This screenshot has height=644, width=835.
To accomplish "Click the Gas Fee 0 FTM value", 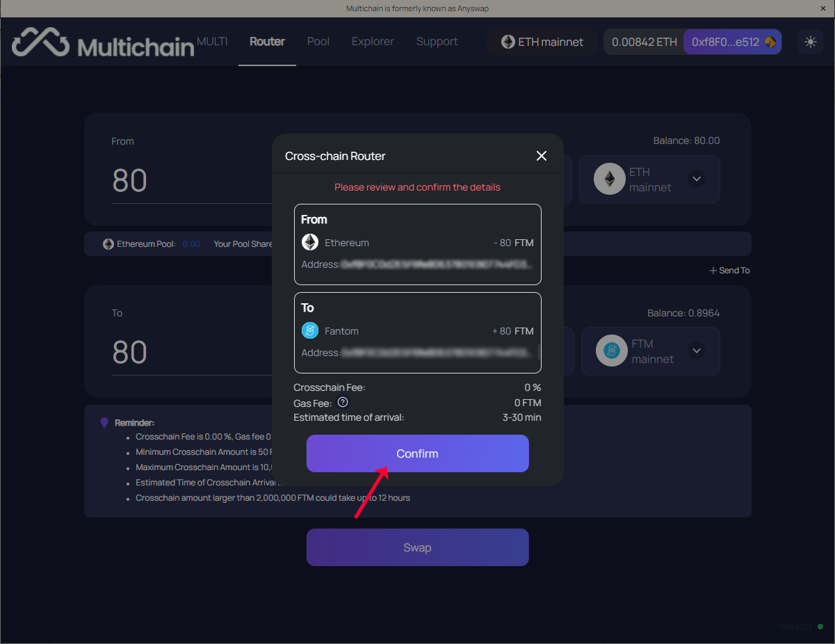I will [x=528, y=403].
